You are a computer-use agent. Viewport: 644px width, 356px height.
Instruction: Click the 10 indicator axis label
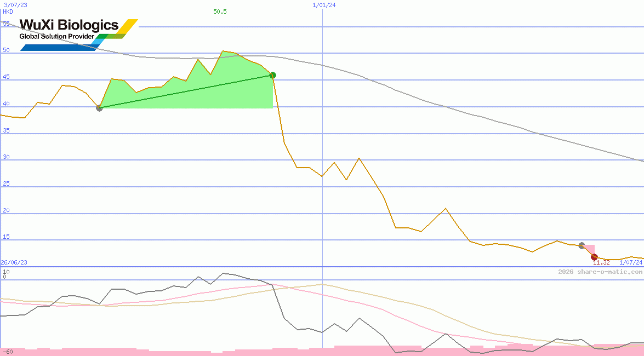(6, 272)
